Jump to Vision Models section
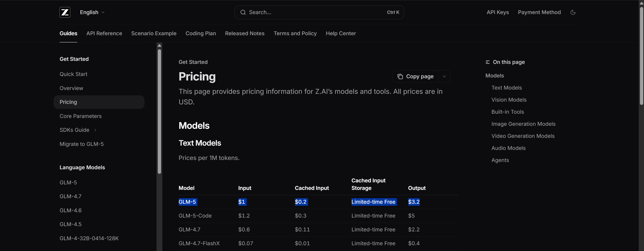 tap(509, 100)
